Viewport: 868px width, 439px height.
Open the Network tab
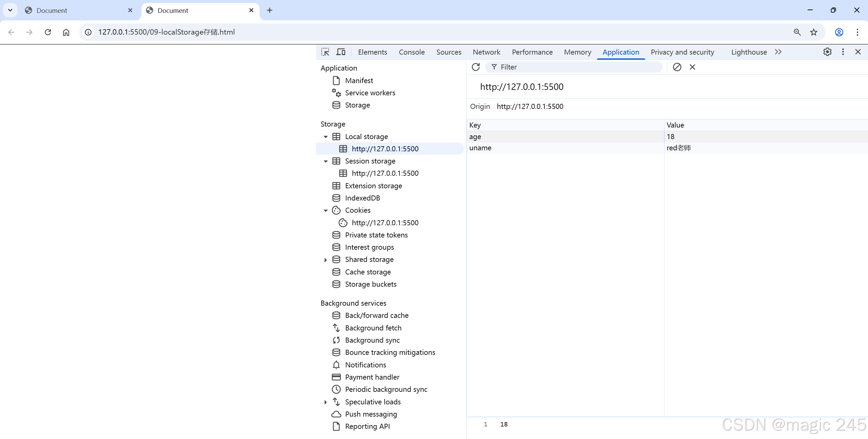(486, 52)
